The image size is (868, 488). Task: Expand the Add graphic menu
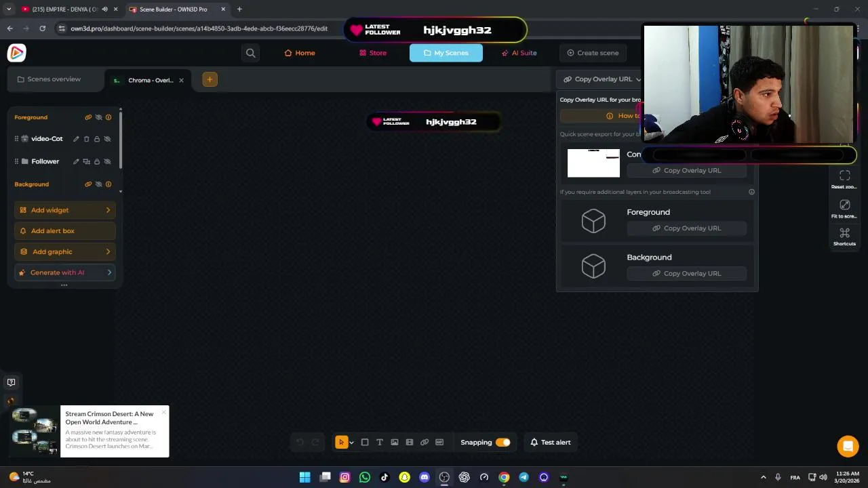coord(65,251)
